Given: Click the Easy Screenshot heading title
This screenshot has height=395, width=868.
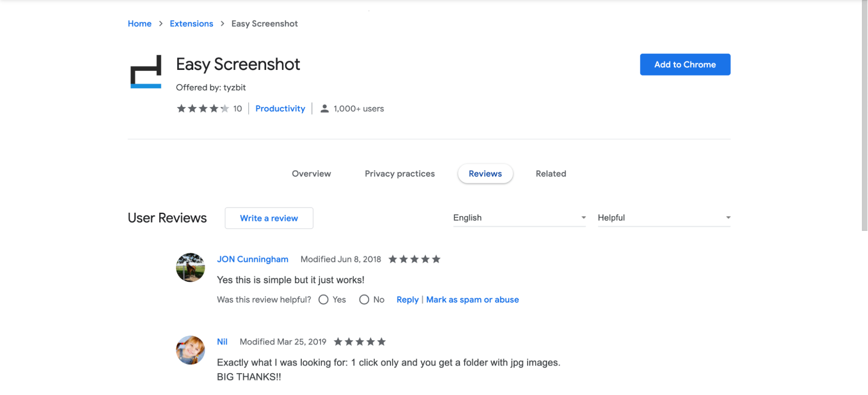Looking at the screenshot, I should tap(238, 64).
